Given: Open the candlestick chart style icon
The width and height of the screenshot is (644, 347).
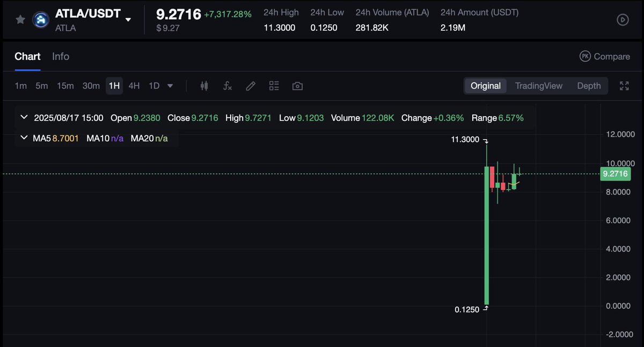Looking at the screenshot, I should [204, 86].
